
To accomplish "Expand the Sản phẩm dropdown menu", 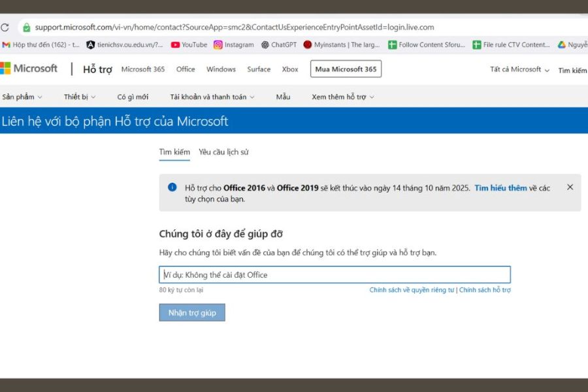I will click(22, 97).
